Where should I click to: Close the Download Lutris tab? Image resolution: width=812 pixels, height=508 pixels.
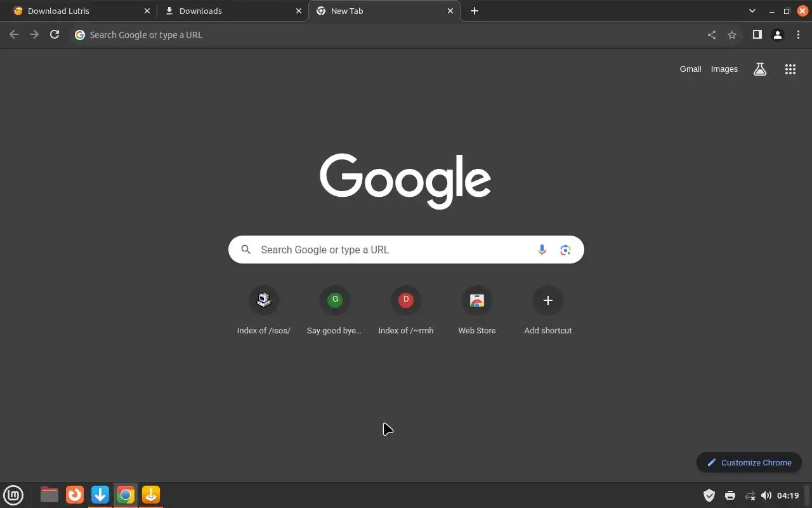coord(147,11)
